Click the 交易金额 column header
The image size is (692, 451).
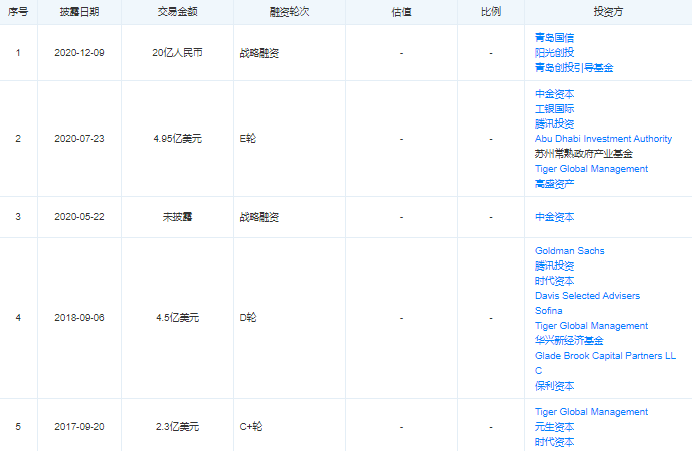point(177,12)
